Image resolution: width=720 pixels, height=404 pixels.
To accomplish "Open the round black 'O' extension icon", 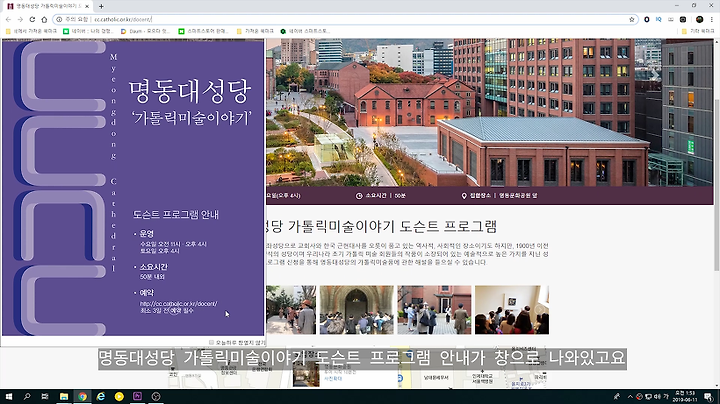I will (x=647, y=19).
